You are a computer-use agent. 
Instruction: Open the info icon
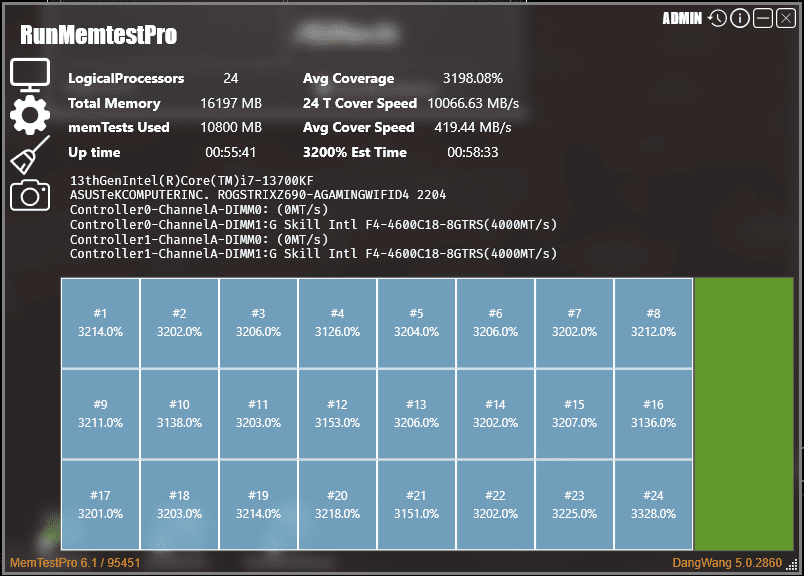[x=739, y=18]
